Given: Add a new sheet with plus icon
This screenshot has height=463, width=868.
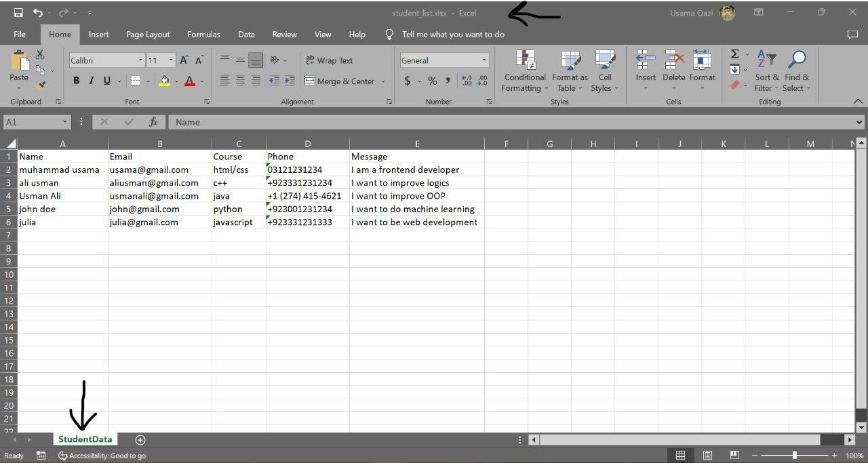Looking at the screenshot, I should pyautogui.click(x=140, y=440).
